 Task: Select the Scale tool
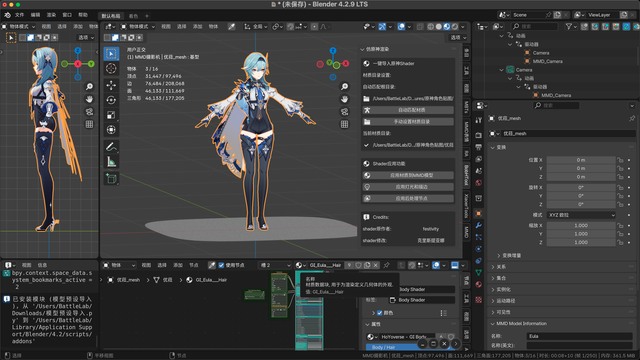point(111,115)
